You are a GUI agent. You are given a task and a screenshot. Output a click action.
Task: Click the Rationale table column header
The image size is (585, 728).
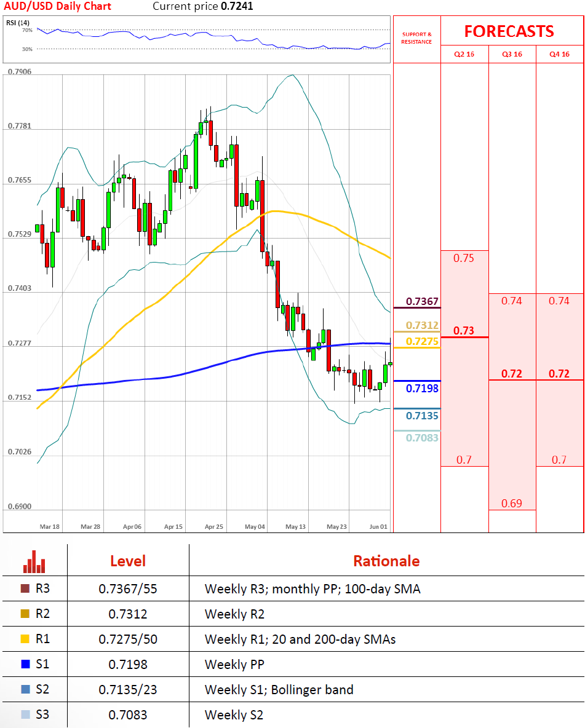click(x=386, y=561)
